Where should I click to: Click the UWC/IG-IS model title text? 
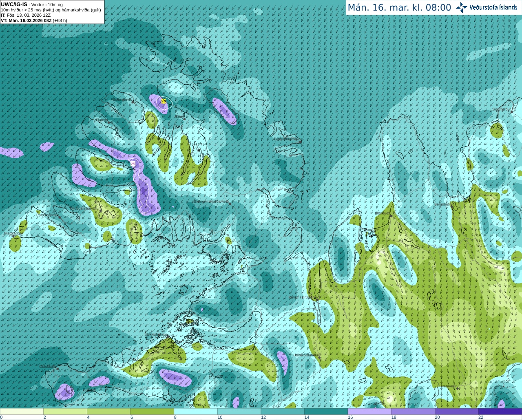[x=14, y=4]
